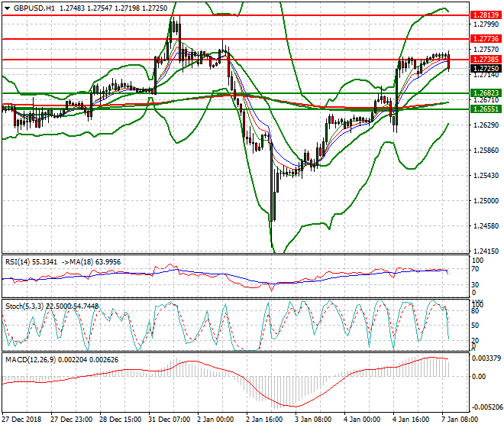Image resolution: width=504 pixels, height=428 pixels.
Task: Click the triangle arrow before GBPUSD,H1
Action: (7, 8)
